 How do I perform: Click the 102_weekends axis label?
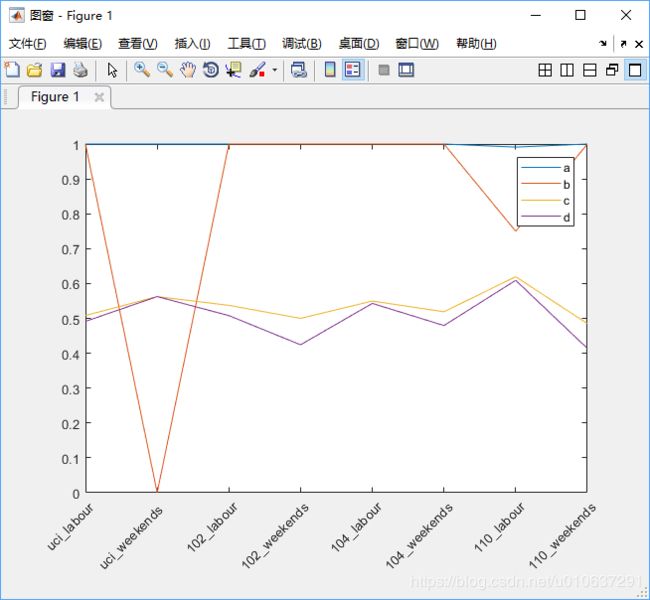[x=275, y=535]
